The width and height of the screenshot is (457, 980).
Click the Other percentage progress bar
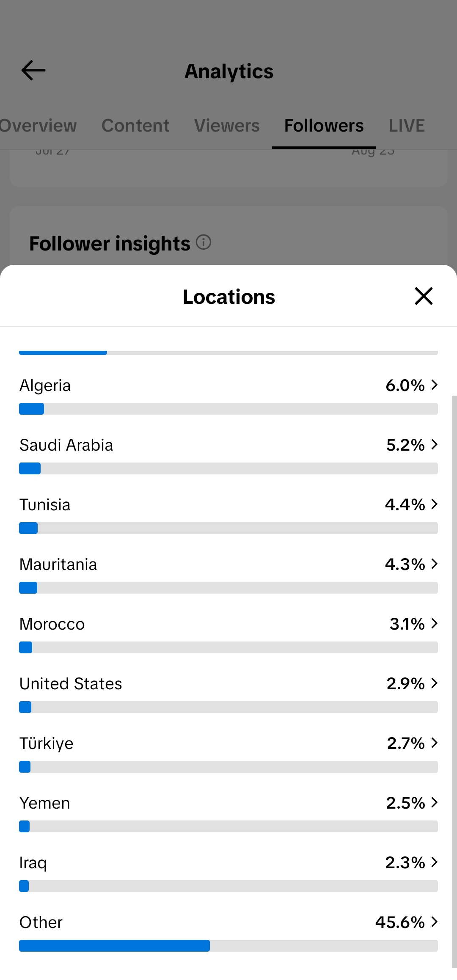tap(228, 946)
